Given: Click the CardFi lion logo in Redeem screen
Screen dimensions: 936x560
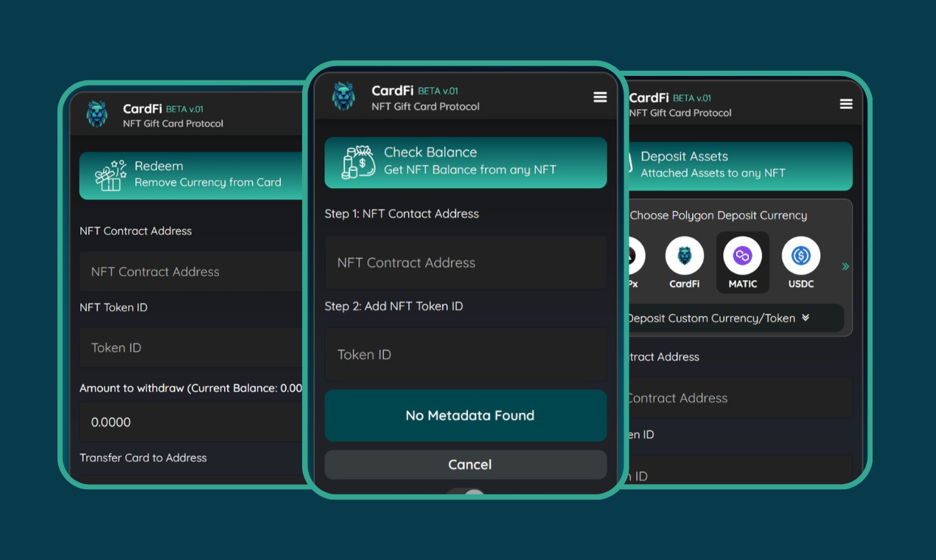Looking at the screenshot, I should point(97,114).
